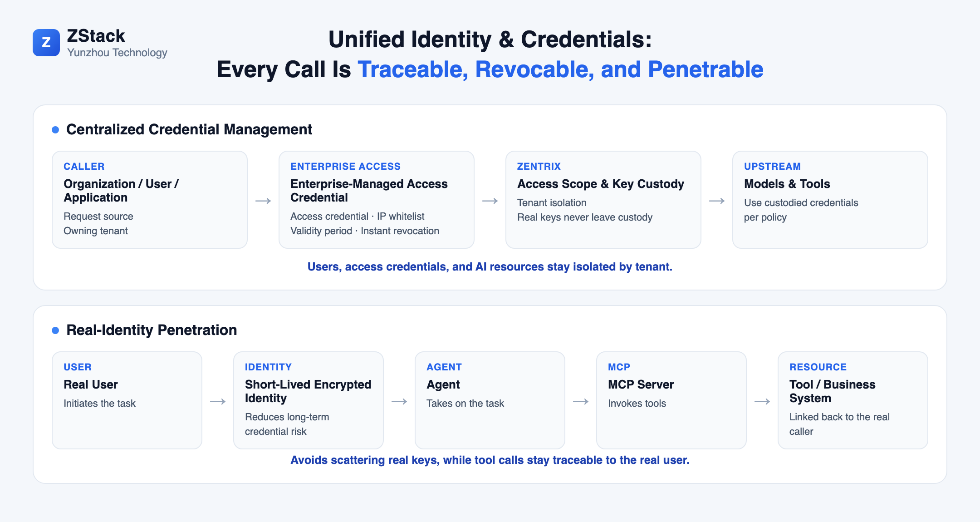Click the arrow between Agent and MCP cards
Screen dimensions: 980x522
581,401
